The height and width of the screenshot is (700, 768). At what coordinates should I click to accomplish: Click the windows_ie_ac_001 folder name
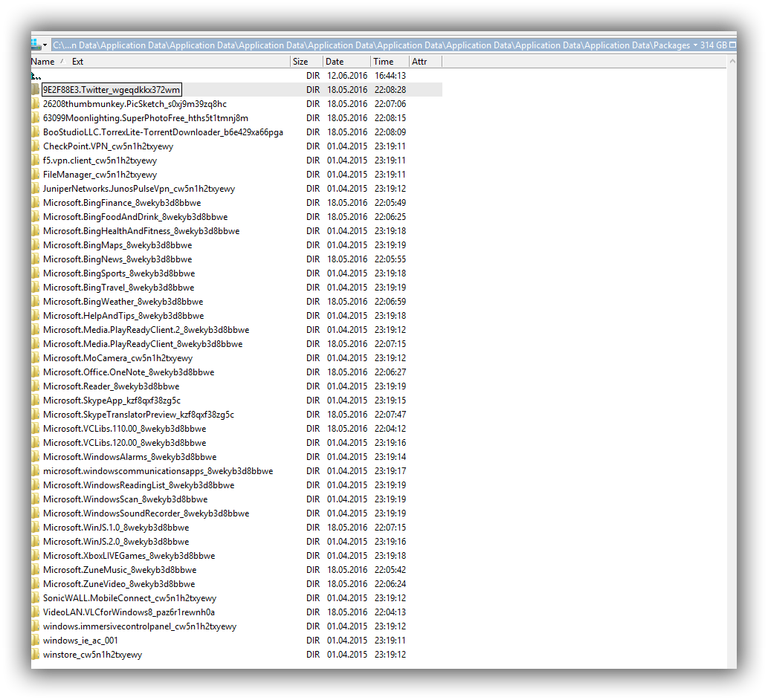(x=80, y=641)
